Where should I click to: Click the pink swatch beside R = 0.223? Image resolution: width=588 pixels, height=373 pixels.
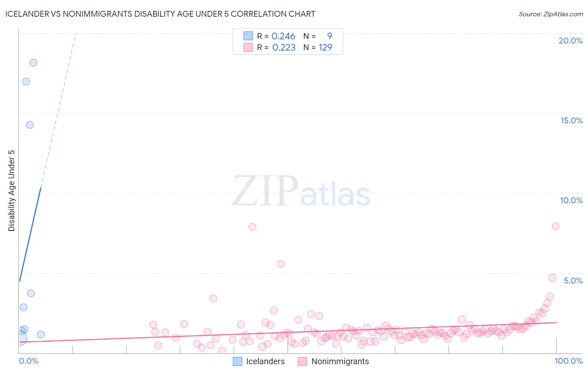click(x=248, y=47)
